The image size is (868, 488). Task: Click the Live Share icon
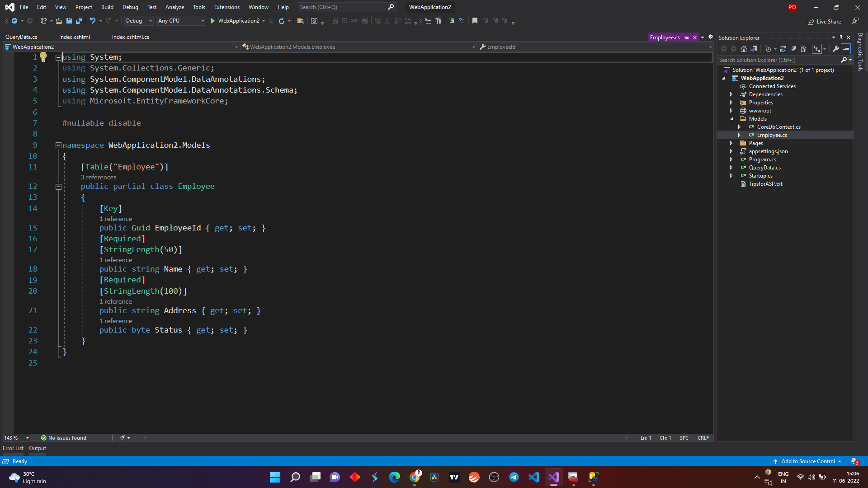[811, 22]
